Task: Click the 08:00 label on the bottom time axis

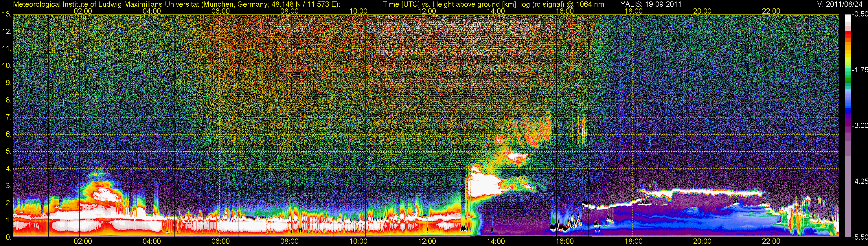Action: (x=289, y=241)
